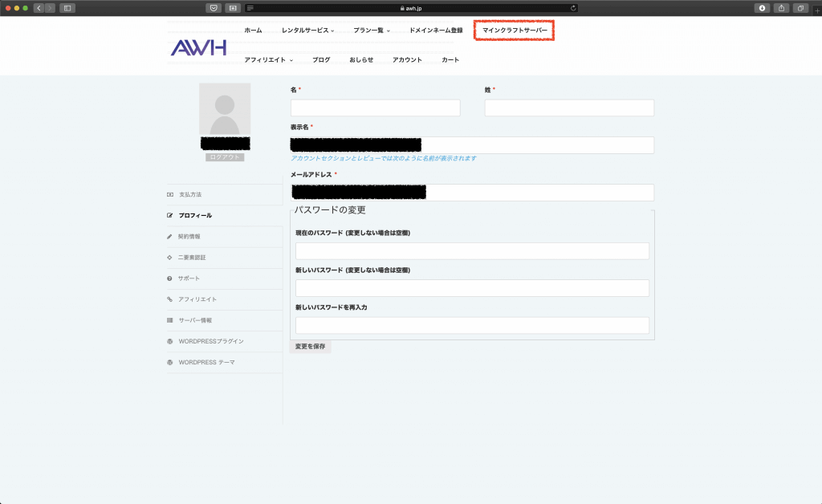822x504 pixels.
Task: Focus the 新しいパスワード field
Action: click(x=472, y=288)
